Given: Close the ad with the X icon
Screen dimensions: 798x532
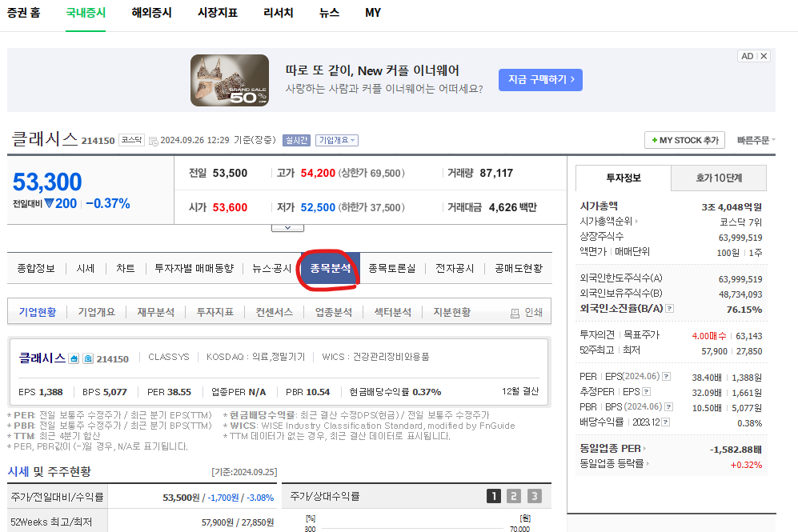Looking at the screenshot, I should (764, 56).
